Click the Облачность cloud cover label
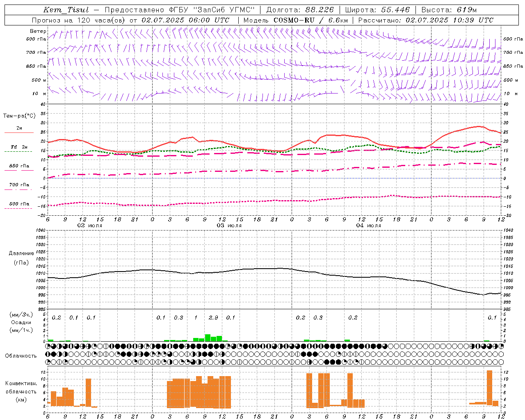This screenshot has height=420, width=525. point(21,356)
